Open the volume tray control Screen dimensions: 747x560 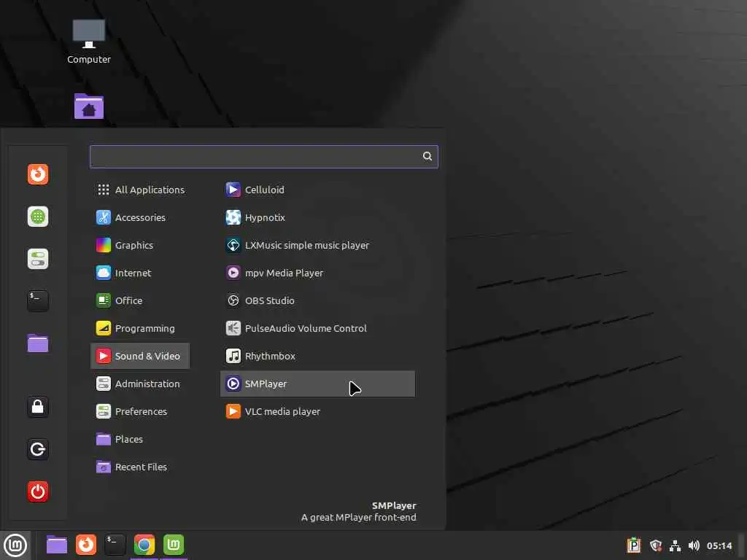point(694,545)
